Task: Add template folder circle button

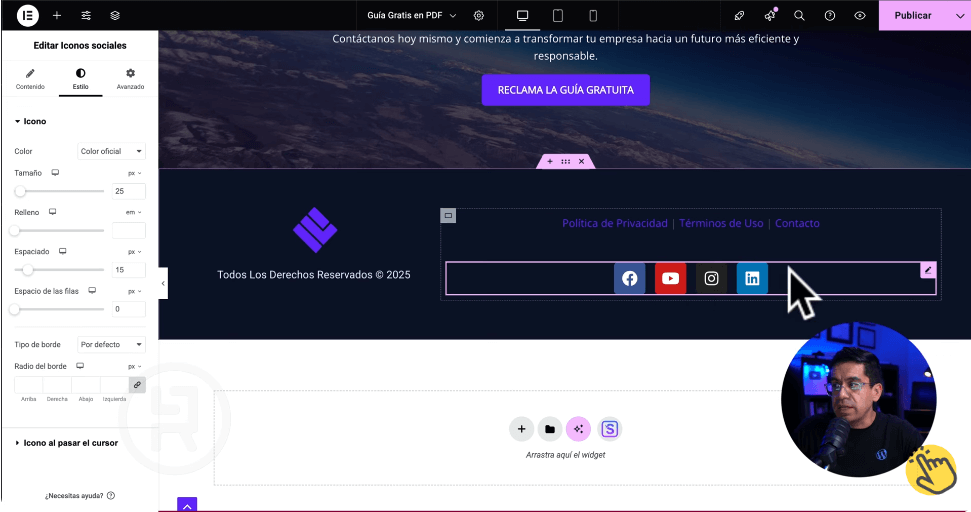Action: tap(550, 429)
